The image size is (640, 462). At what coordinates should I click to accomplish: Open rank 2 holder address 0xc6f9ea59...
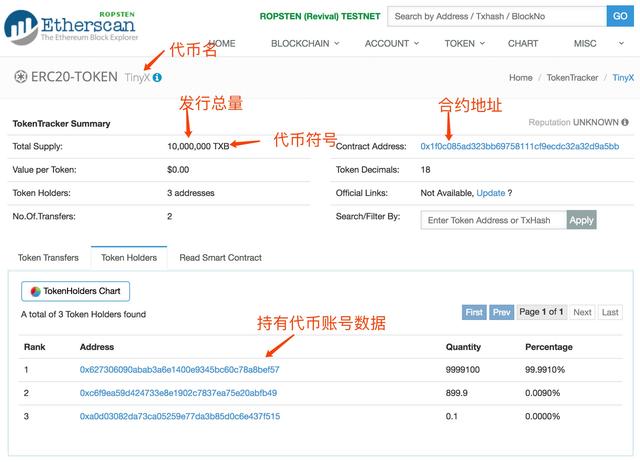click(178, 393)
